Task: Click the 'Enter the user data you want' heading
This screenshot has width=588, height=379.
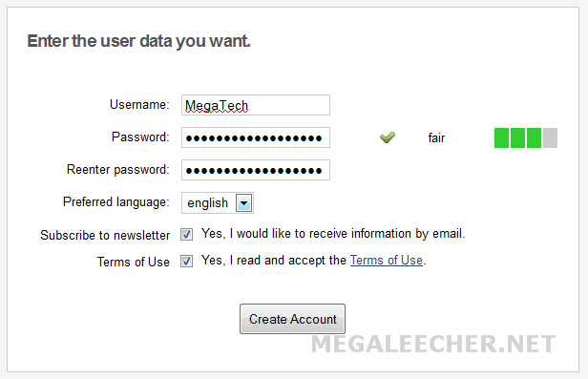Action: 138,41
